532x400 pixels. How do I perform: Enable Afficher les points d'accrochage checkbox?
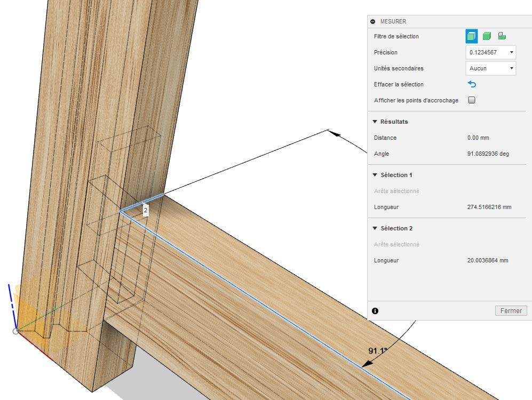click(472, 100)
